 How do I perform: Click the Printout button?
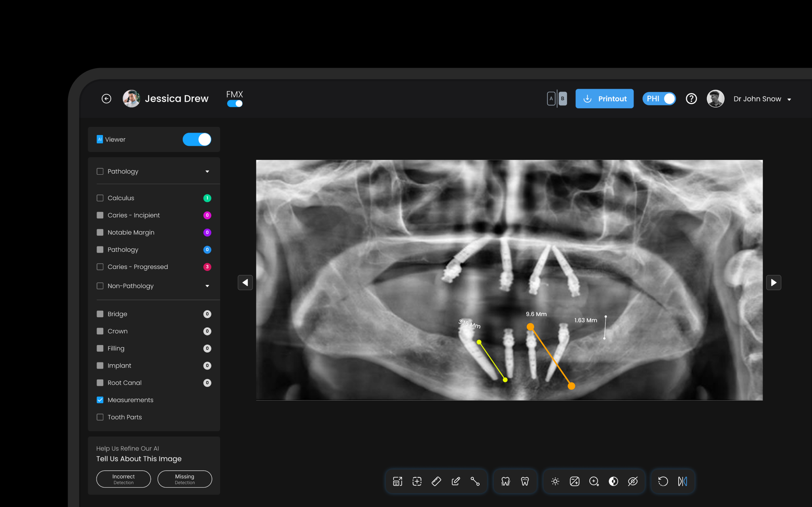coord(604,99)
